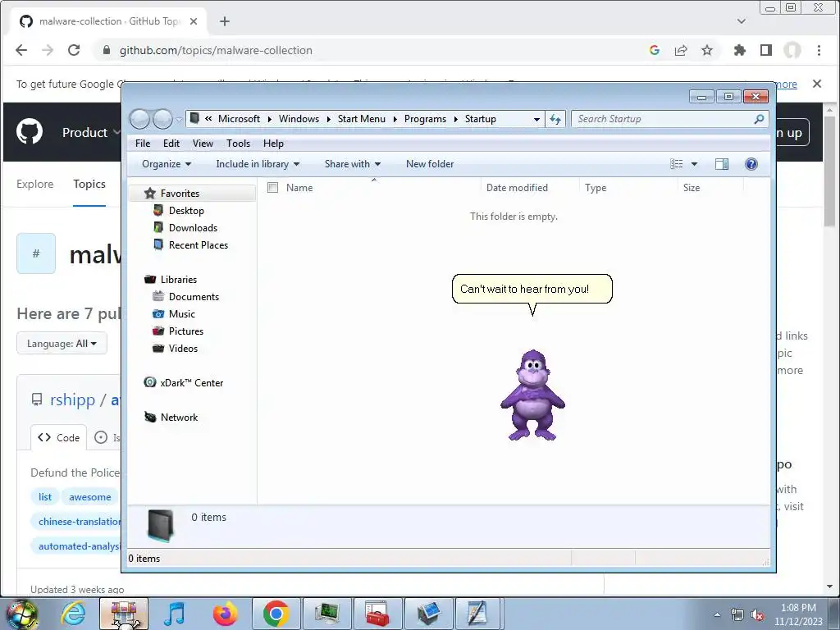Screen dimensions: 840x630
Task: Open Chrome side panel icon
Action: click(766, 50)
